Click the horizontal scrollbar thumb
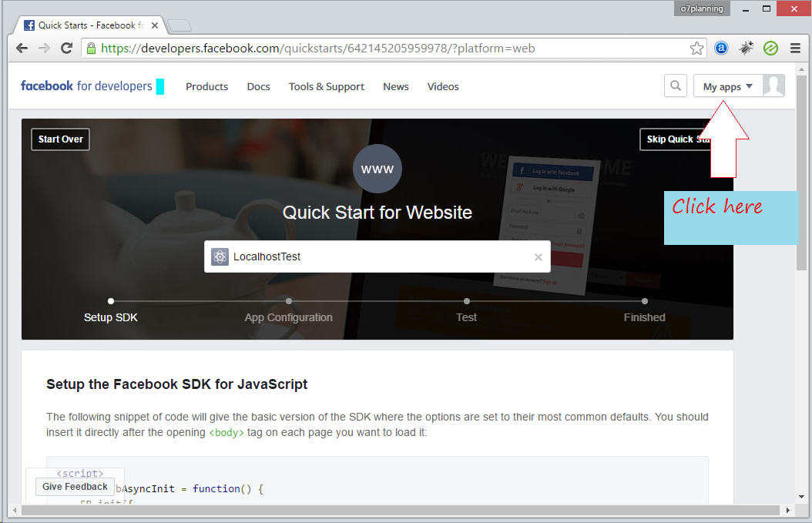 (401, 510)
